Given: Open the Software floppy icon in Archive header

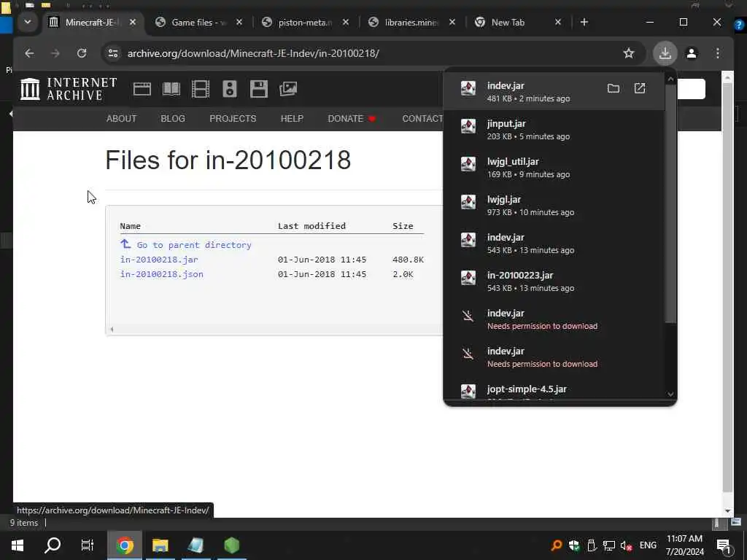Looking at the screenshot, I should point(259,89).
